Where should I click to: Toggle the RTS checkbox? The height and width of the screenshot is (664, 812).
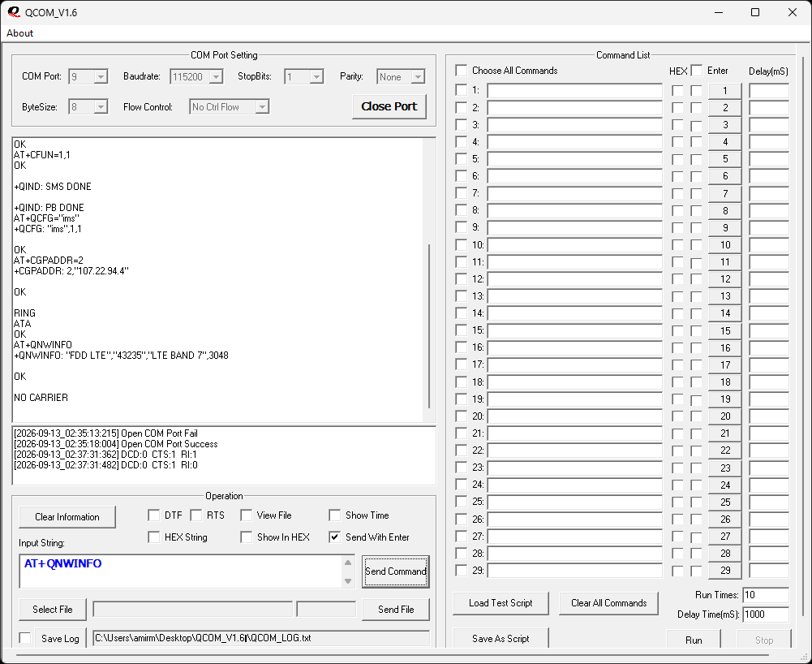tap(195, 515)
